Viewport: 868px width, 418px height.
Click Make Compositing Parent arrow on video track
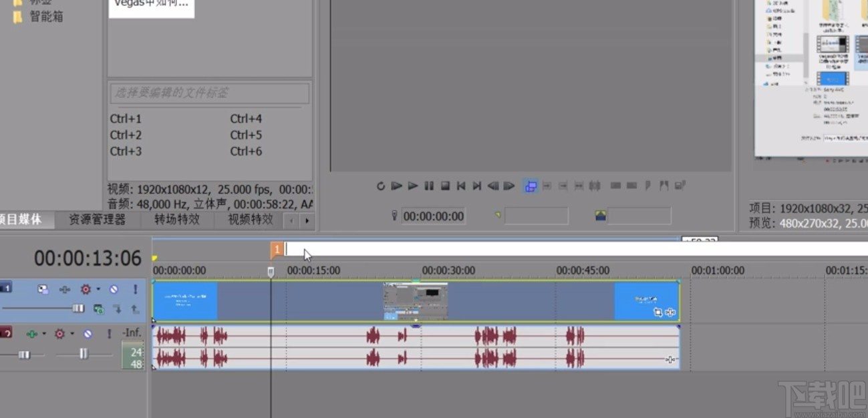point(135,308)
